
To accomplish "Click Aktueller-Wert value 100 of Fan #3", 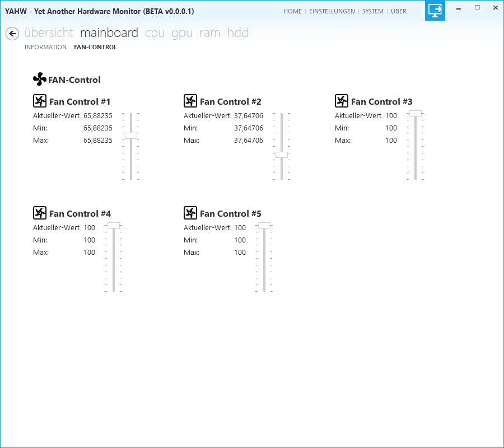I will tap(391, 116).
